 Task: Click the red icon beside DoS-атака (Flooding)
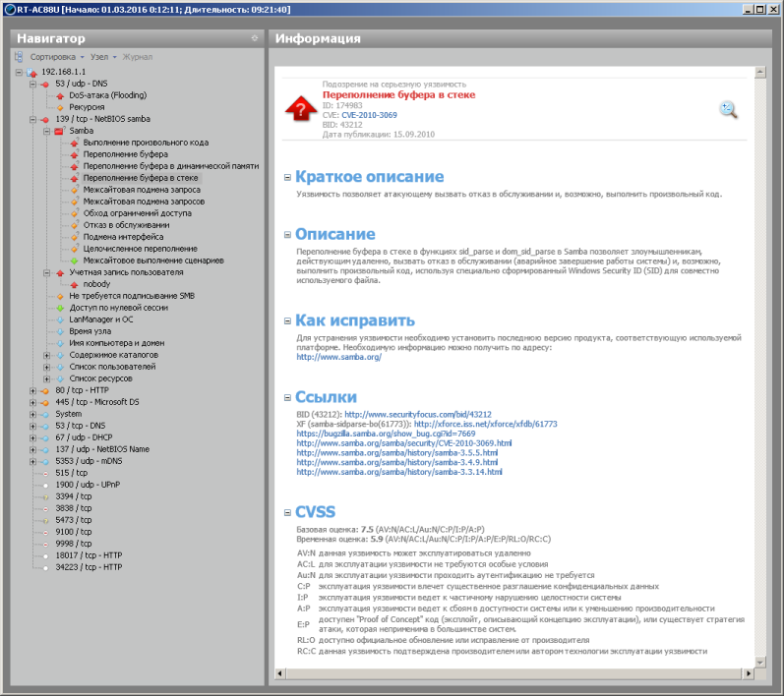tap(60, 95)
